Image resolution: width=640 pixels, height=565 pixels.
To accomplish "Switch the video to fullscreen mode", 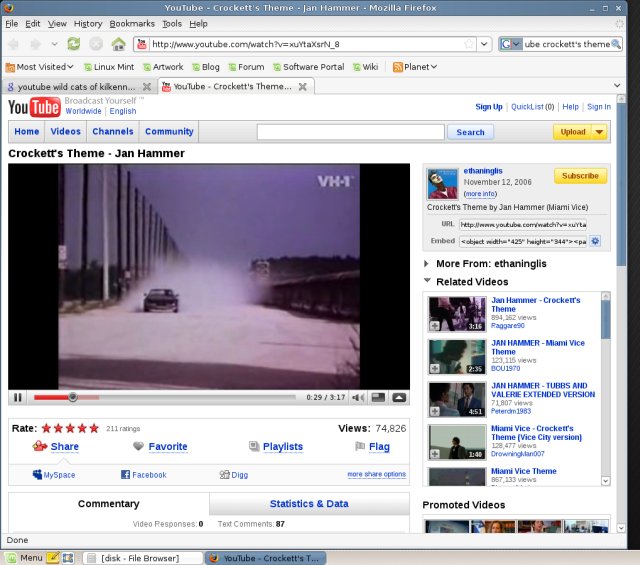I will pos(399,397).
